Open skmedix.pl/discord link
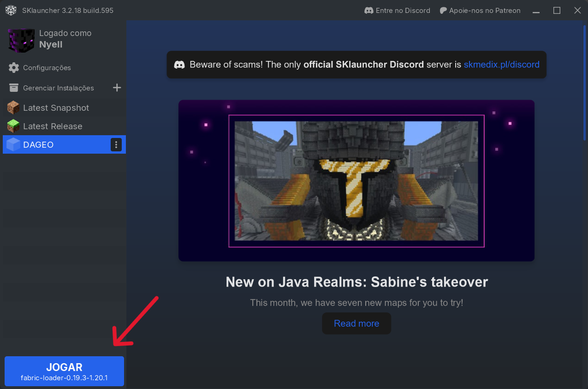This screenshot has height=389, width=588. (x=501, y=65)
